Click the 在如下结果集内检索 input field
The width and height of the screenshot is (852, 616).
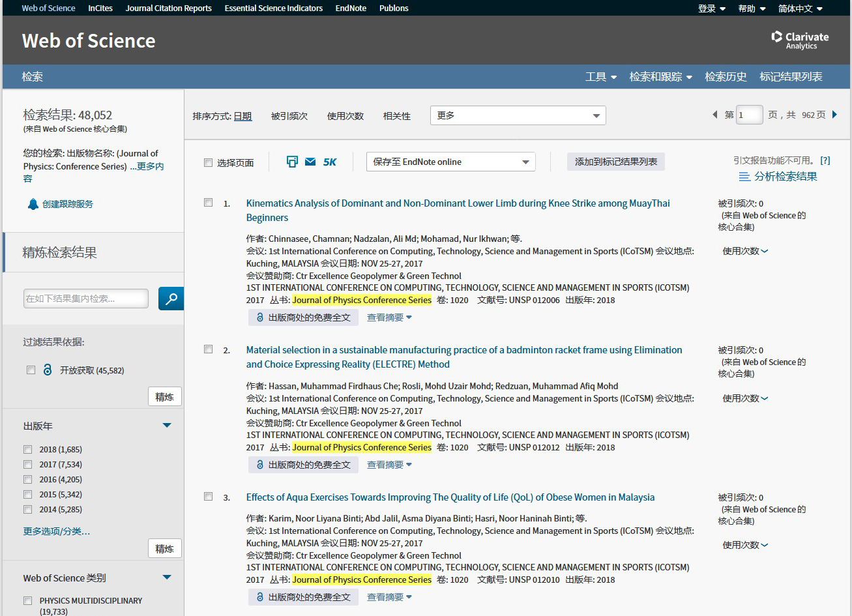click(x=86, y=299)
